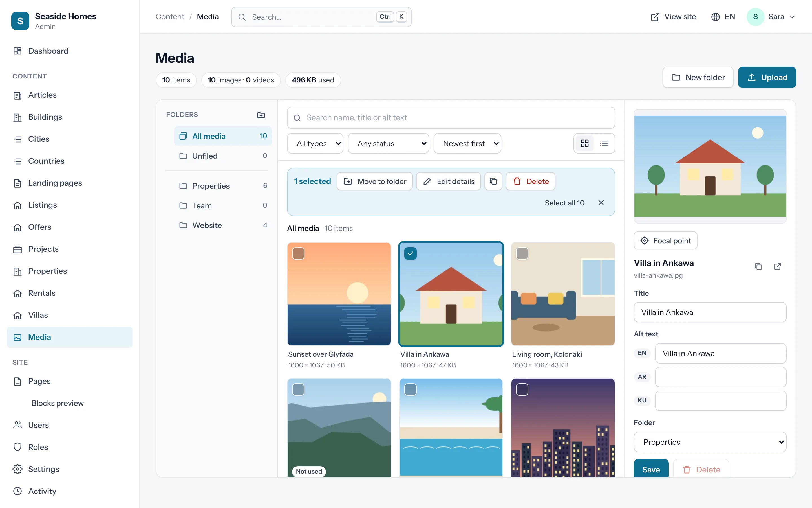Open file in new tab icon beside heading
The image size is (812, 508).
point(777,266)
